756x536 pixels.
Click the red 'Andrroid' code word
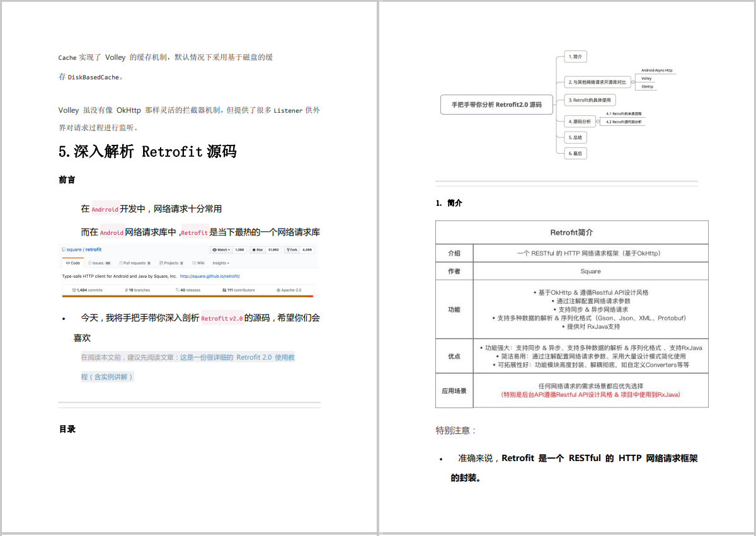105,210
